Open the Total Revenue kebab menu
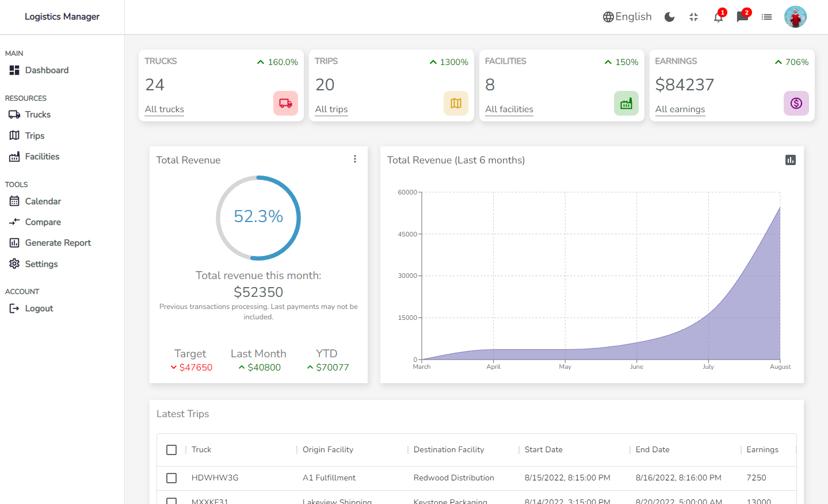The height and width of the screenshot is (504, 828). [355, 159]
